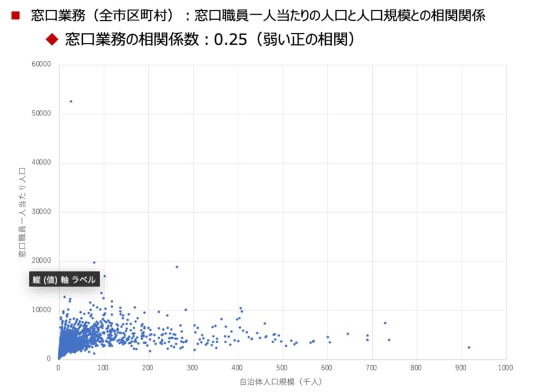
Task: Click the data point near 20000 at x≈80
Action: pyautogui.click(x=94, y=262)
